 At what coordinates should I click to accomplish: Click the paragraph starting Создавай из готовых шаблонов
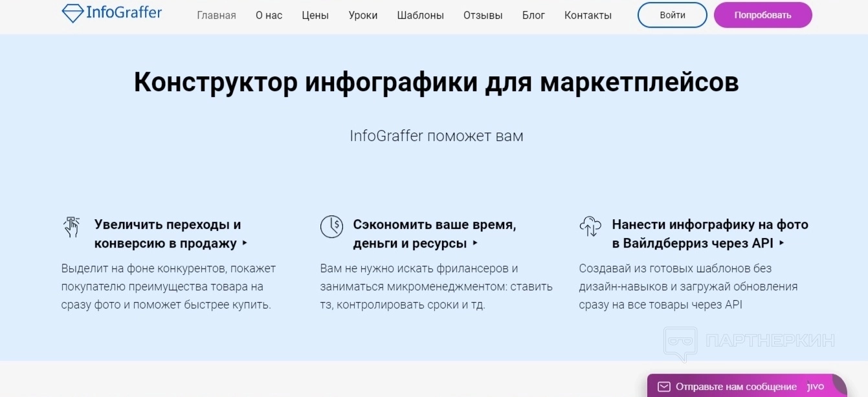[x=689, y=286]
